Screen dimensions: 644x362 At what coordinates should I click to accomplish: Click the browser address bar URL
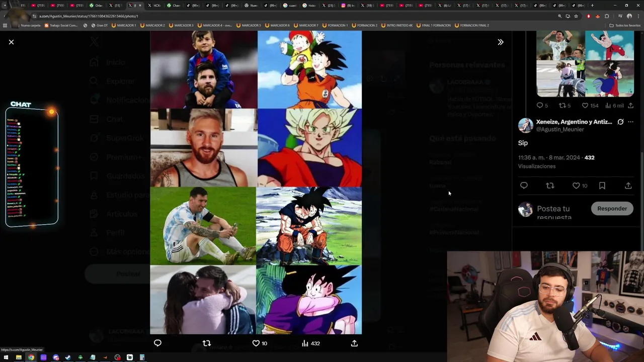click(x=89, y=16)
